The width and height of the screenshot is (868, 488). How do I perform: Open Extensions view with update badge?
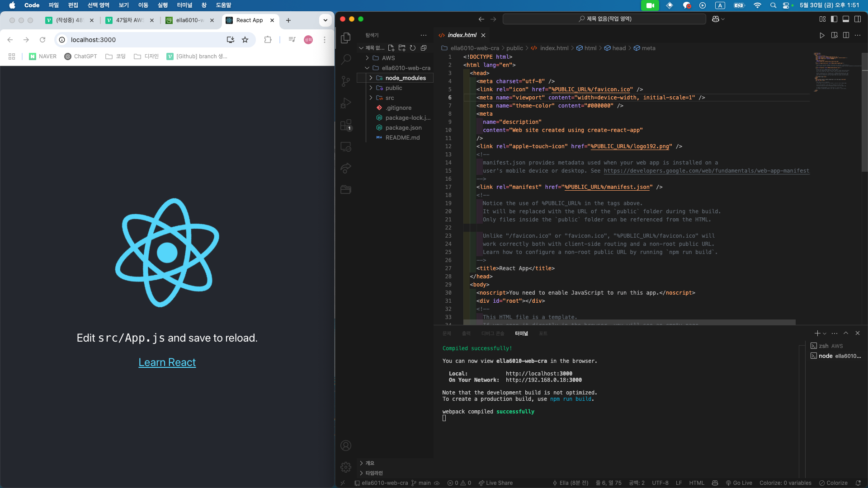pos(346,125)
